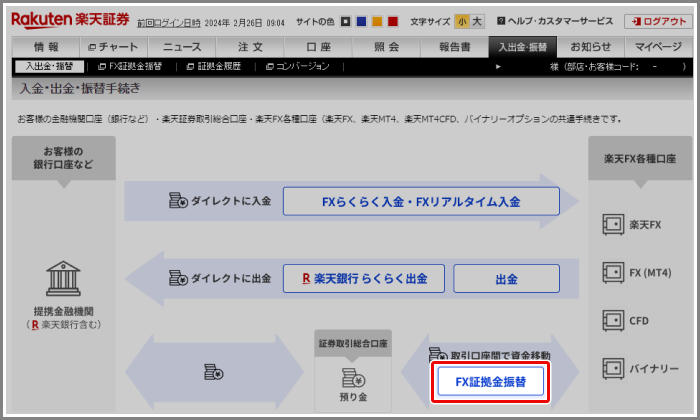Image resolution: width=700 pixels, height=420 pixels.
Task: Click the help question mark icon
Action: click(x=501, y=21)
